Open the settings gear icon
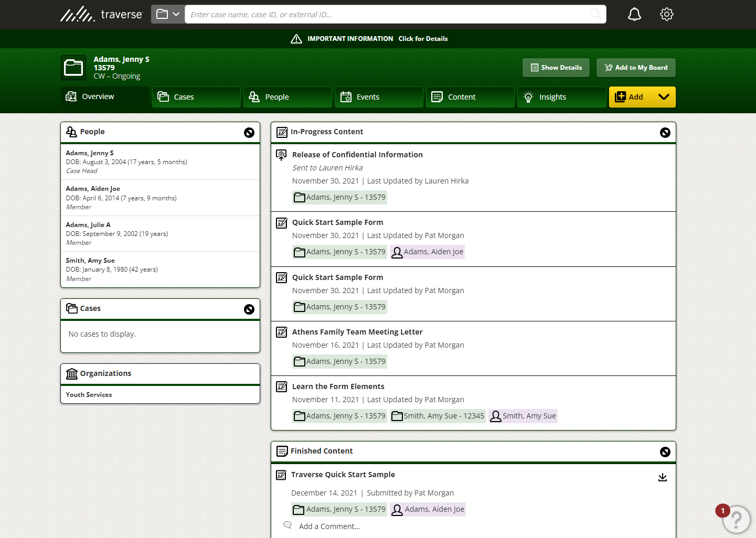This screenshot has width=756, height=538. (x=667, y=14)
